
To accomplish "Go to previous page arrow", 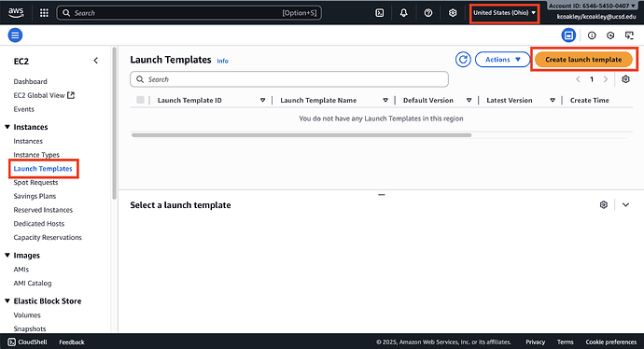I will click(578, 79).
